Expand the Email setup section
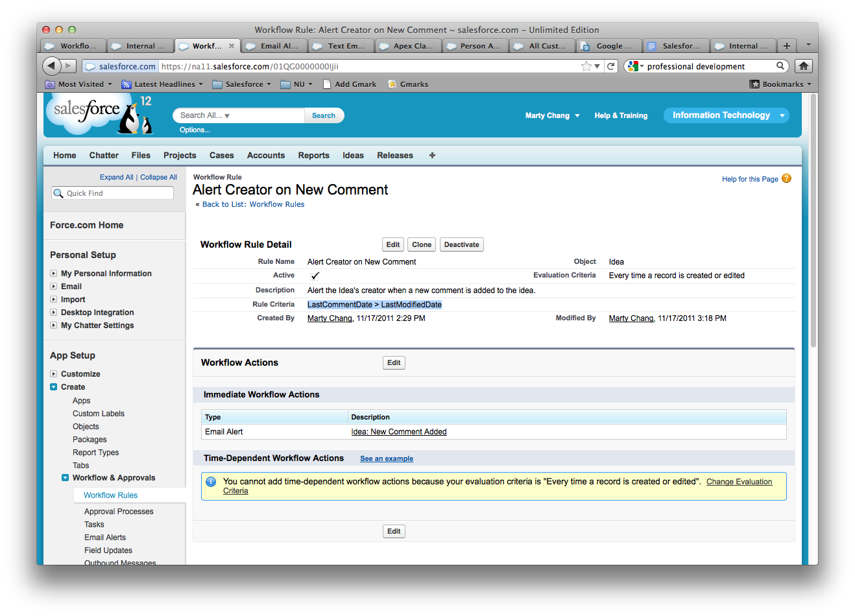The width and height of the screenshot is (855, 616). tap(53, 287)
